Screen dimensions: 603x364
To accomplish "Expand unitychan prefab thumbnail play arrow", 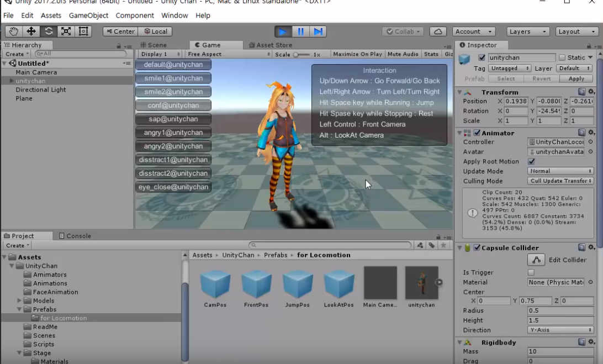I will coord(439,282).
